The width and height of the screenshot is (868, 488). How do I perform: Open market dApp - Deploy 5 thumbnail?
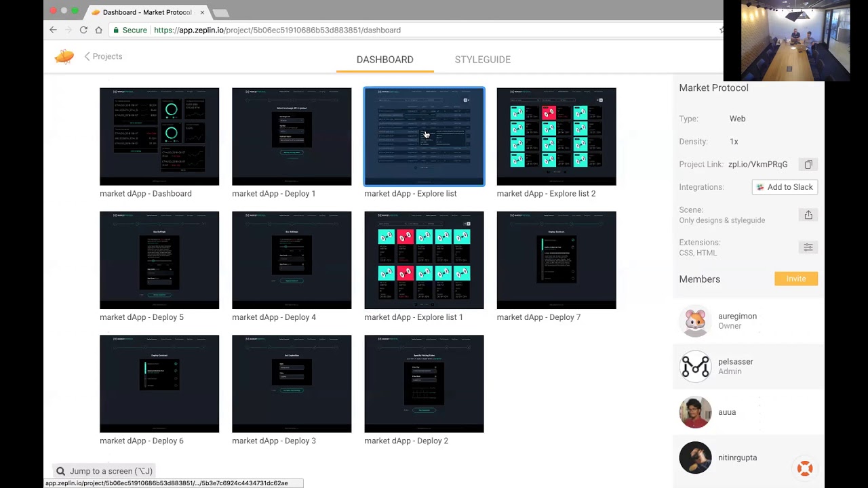pyautogui.click(x=159, y=260)
